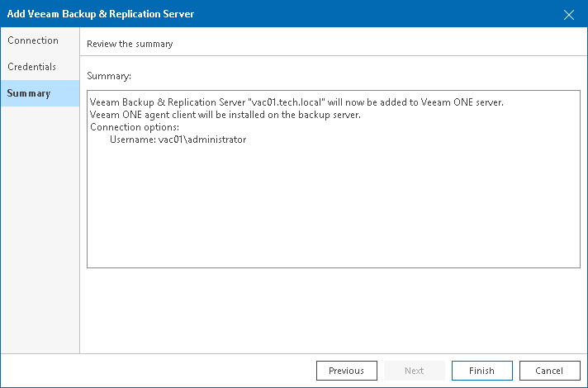Click the Previous button
The image size is (588, 388).
click(346, 371)
